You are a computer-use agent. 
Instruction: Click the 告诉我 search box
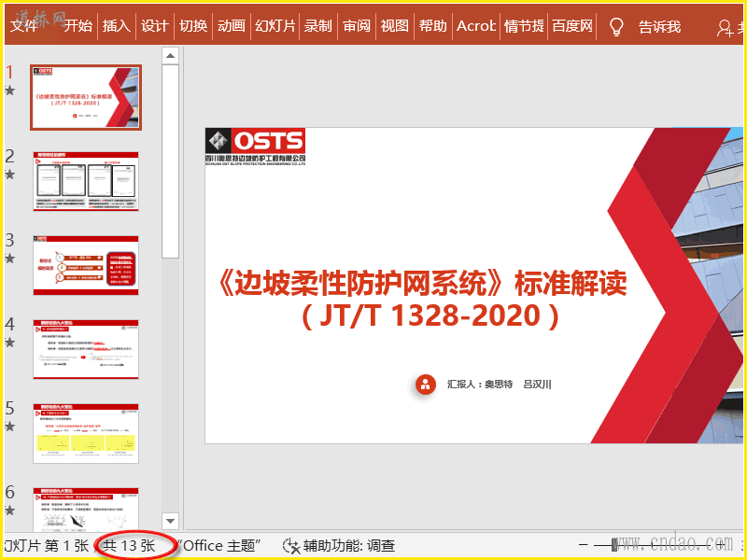pyautogui.click(x=659, y=27)
